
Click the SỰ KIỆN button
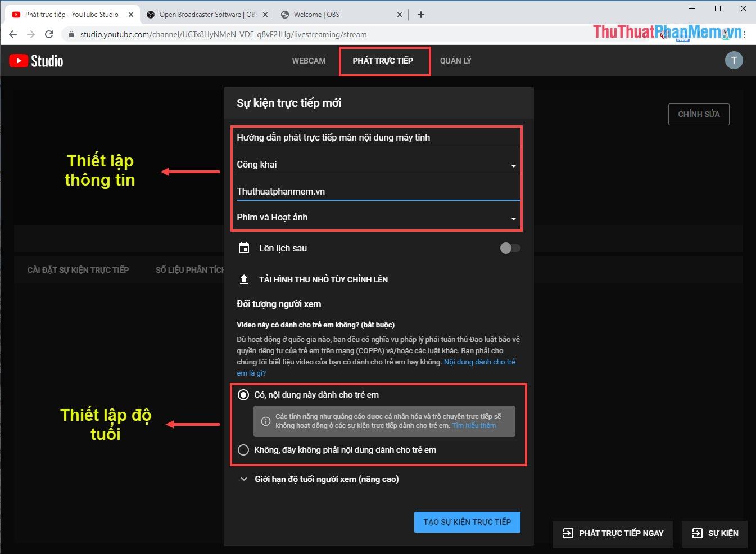pyautogui.click(x=714, y=533)
